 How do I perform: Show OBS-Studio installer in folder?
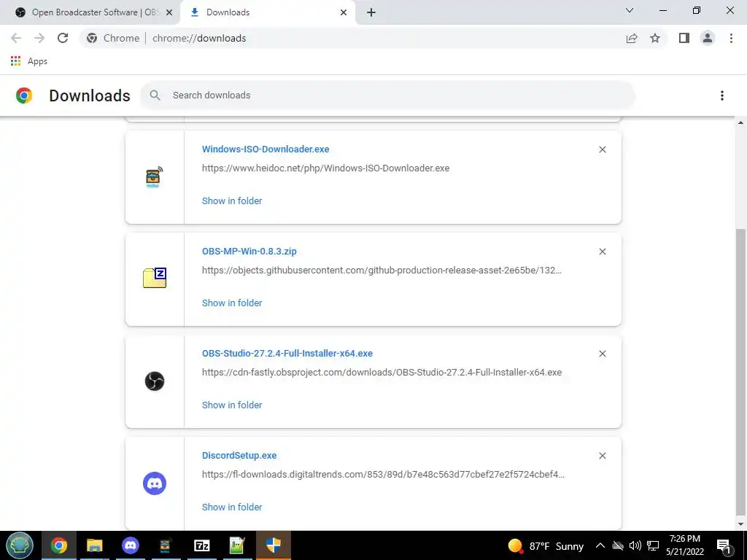click(x=232, y=405)
